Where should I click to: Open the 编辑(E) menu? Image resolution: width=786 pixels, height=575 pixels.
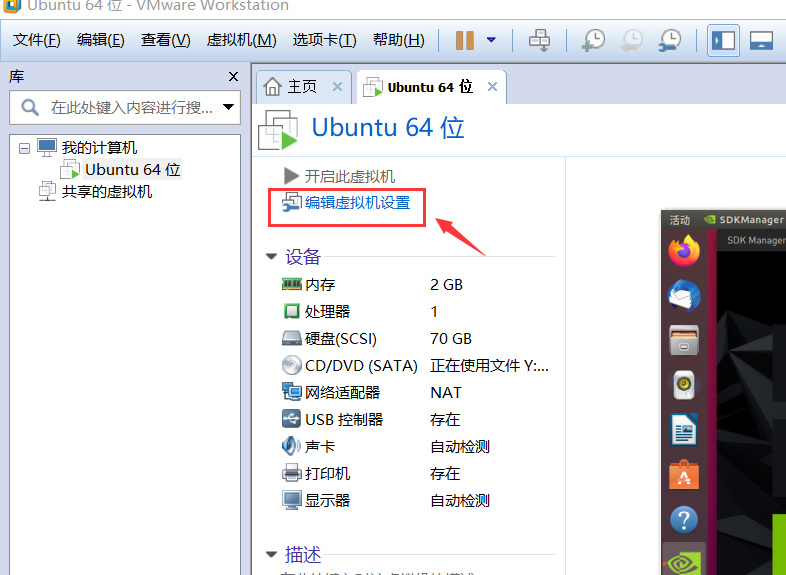tap(101, 40)
